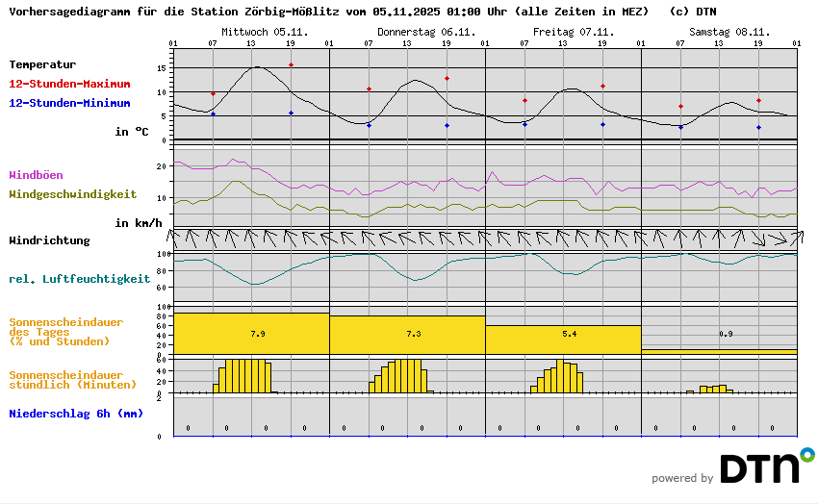Click Thursday's 19:00 red maximum temperature diamond

pyautogui.click(x=447, y=79)
